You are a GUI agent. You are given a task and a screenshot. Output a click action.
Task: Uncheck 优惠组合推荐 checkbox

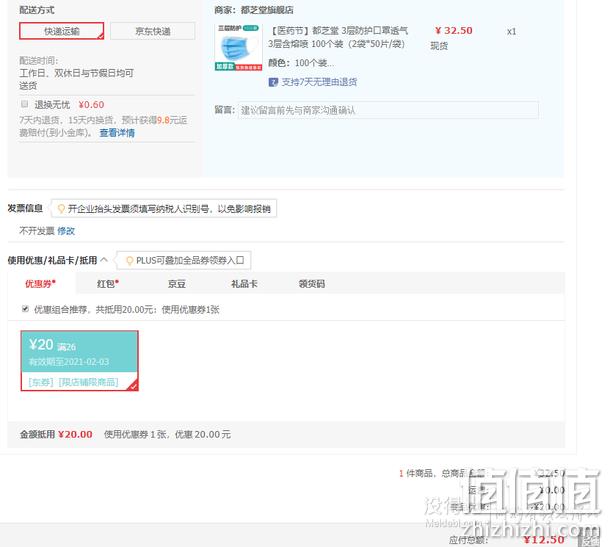tap(25, 309)
